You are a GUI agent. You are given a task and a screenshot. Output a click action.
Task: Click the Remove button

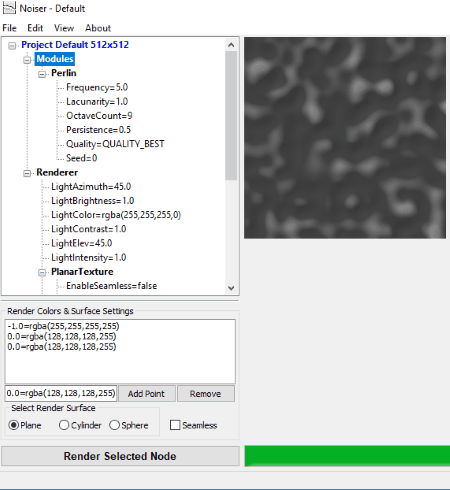pos(206,394)
